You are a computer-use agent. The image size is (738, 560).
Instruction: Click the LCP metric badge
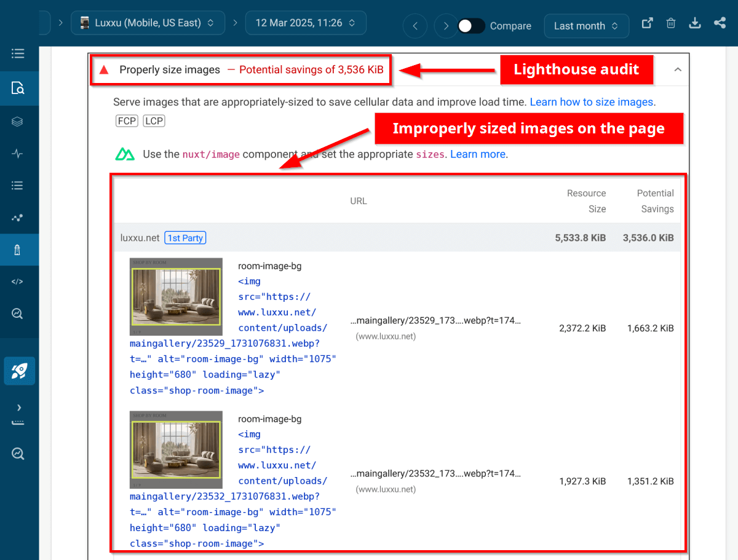click(x=154, y=121)
